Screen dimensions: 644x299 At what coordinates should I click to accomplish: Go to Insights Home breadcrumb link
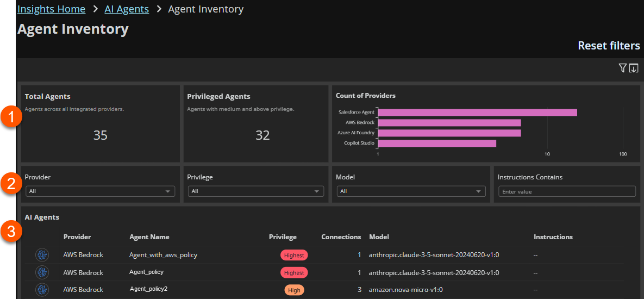(x=51, y=9)
